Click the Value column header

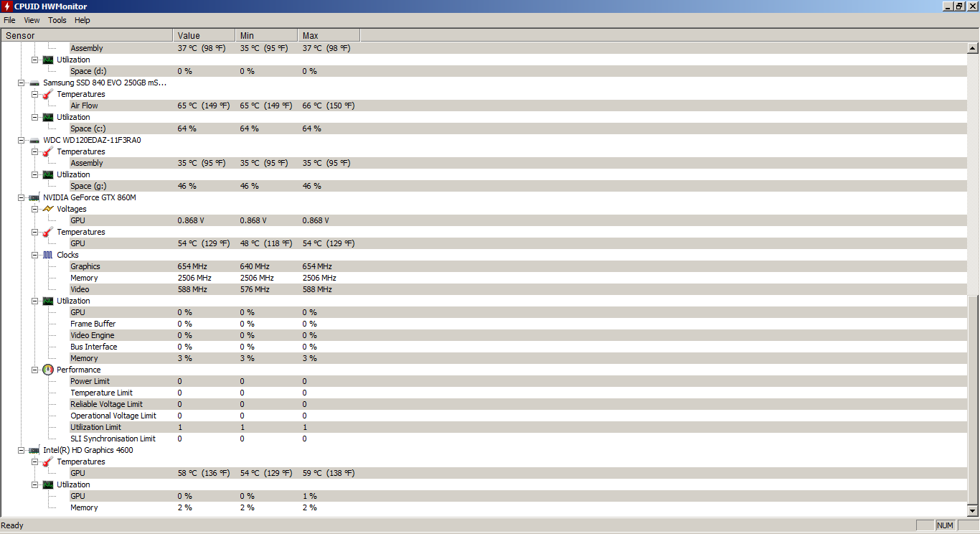pyautogui.click(x=204, y=35)
